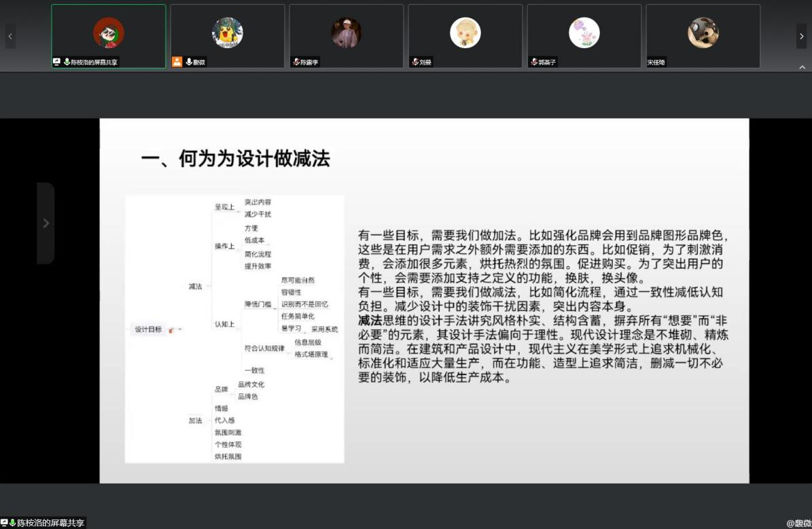The width and height of the screenshot is (812, 529).
Task: Click the 宋佳琦 name label
Action: pos(656,62)
